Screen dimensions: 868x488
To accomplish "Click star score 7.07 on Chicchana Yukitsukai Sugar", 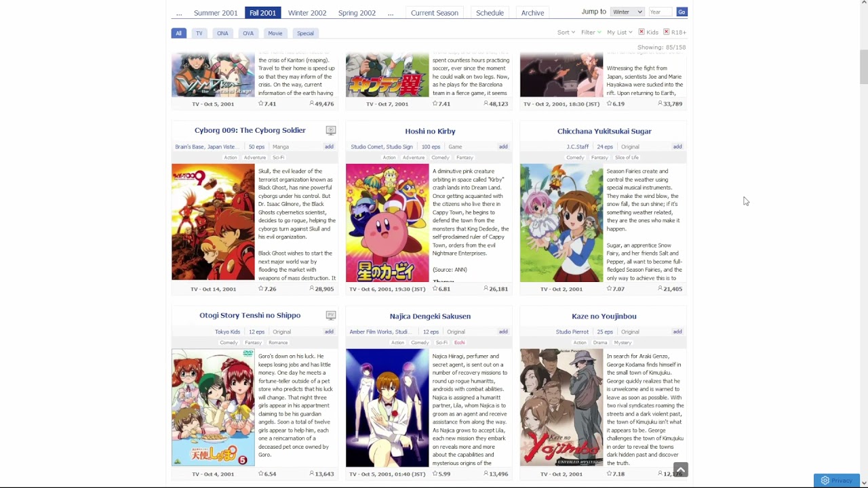I will pyautogui.click(x=616, y=289).
